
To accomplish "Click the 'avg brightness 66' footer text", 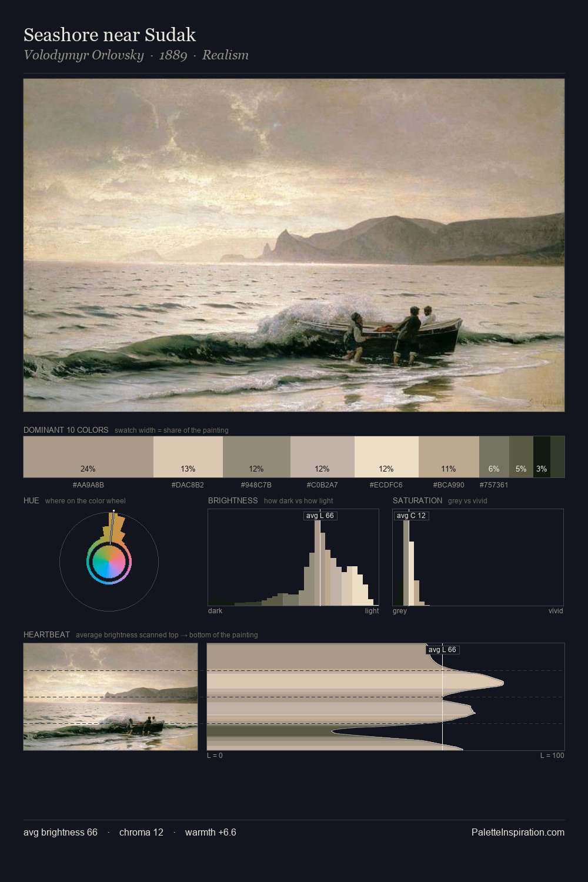I will pos(61,832).
